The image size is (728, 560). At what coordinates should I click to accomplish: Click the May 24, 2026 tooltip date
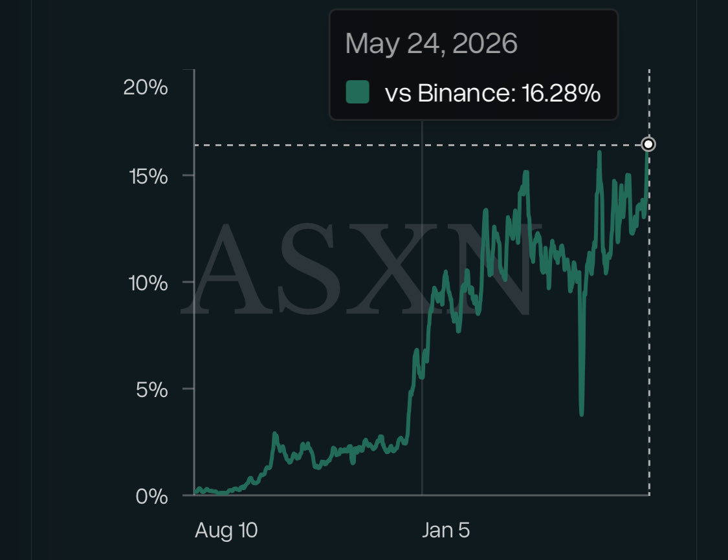[431, 43]
